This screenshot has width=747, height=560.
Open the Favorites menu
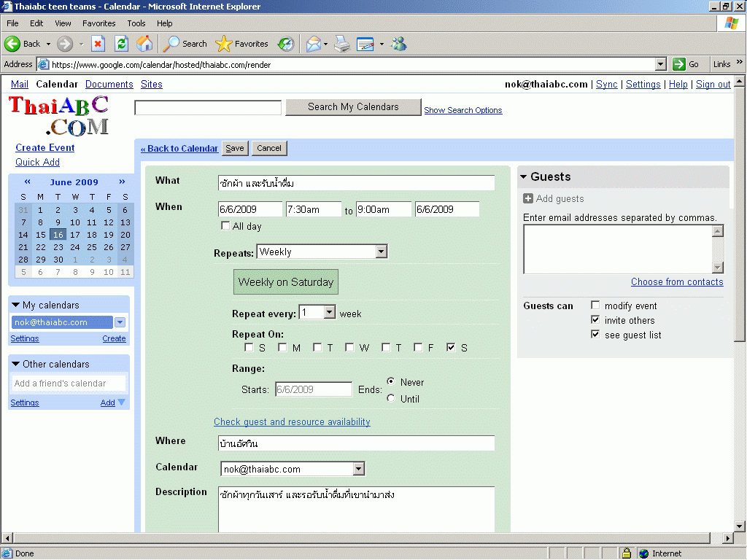tap(98, 23)
